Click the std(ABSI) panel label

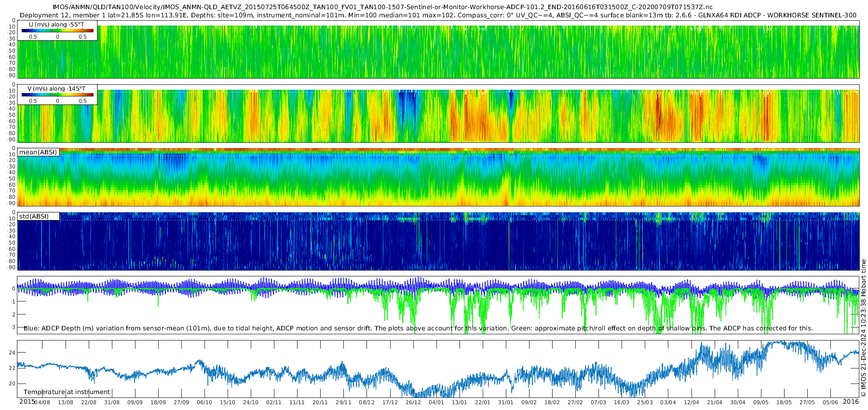(34, 216)
